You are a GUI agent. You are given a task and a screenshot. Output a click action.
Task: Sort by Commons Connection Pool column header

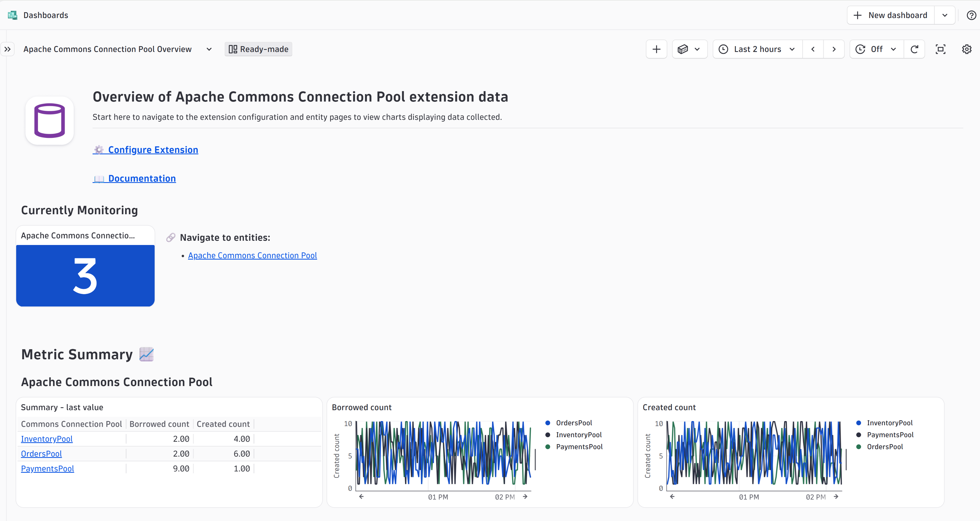point(72,424)
